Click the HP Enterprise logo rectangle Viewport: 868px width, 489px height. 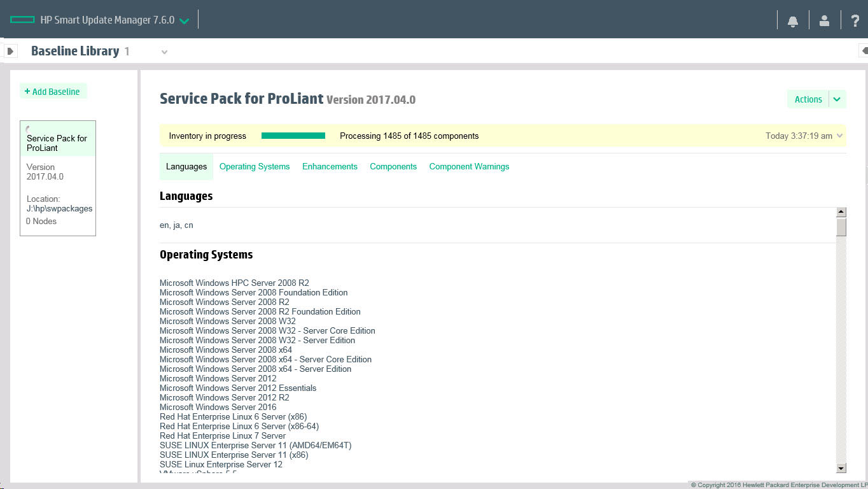(22, 20)
